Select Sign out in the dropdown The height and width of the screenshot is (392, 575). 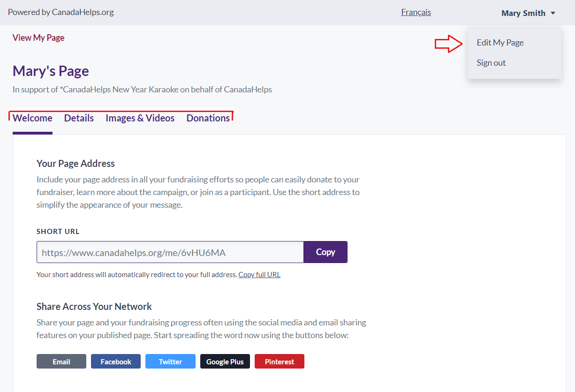click(x=491, y=63)
